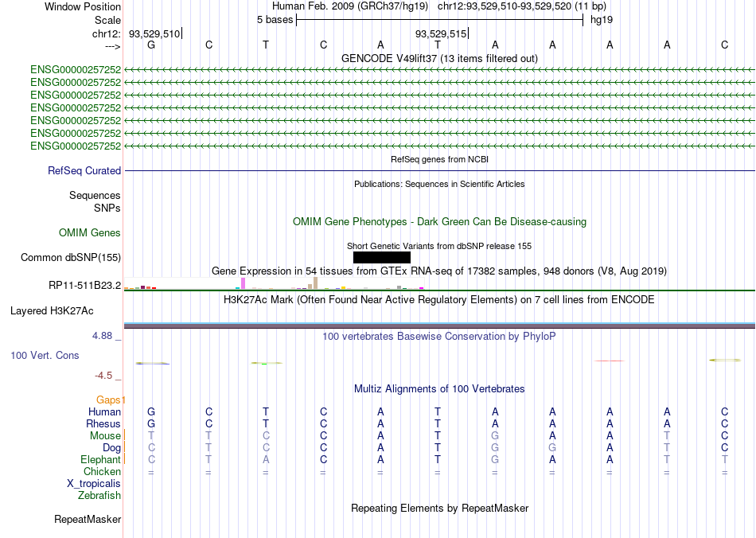Click the SNPs track label
756x538 pixels.
pos(107,208)
